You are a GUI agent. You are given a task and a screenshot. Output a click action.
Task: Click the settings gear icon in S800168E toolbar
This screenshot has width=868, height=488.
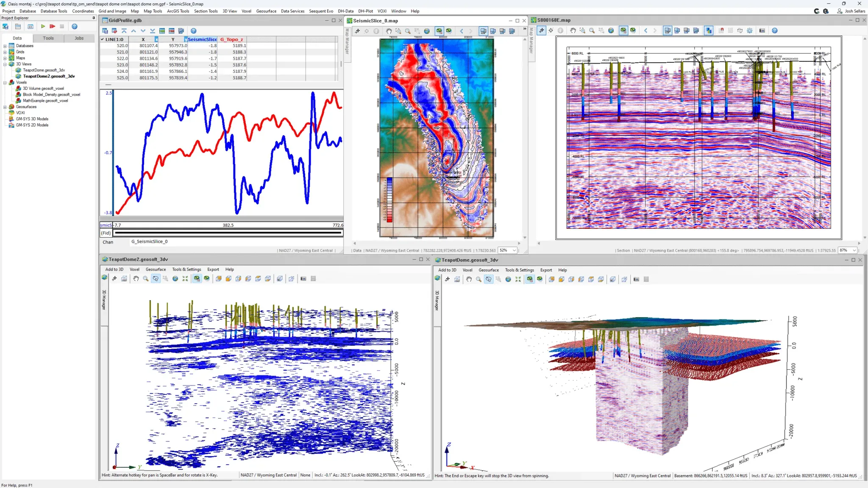(749, 30)
